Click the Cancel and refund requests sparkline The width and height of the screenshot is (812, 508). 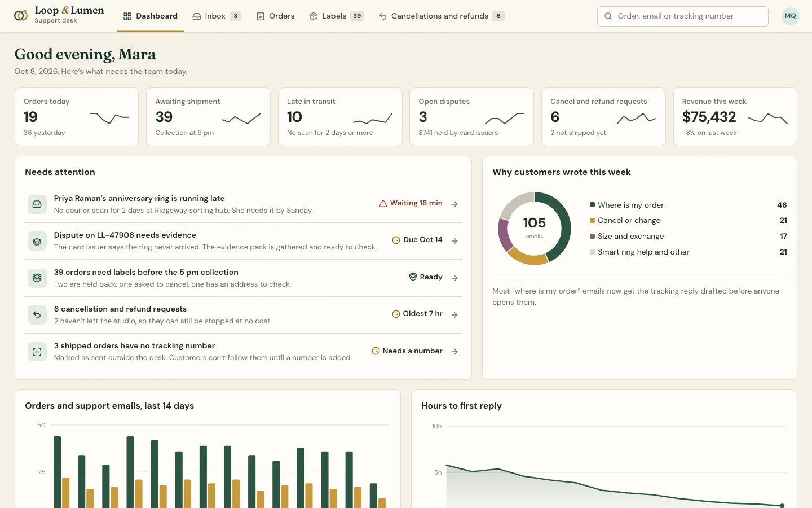637,118
